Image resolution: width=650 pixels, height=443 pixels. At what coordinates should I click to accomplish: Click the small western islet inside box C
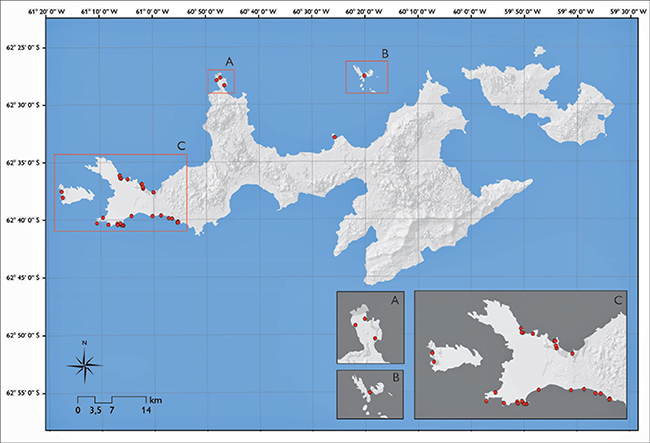(73, 190)
